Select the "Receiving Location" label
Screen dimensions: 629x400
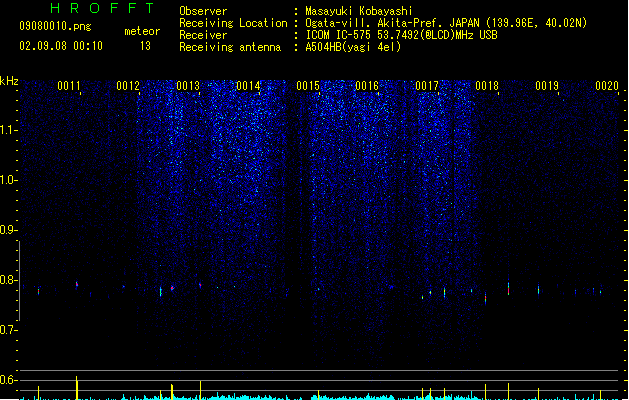tap(233, 23)
